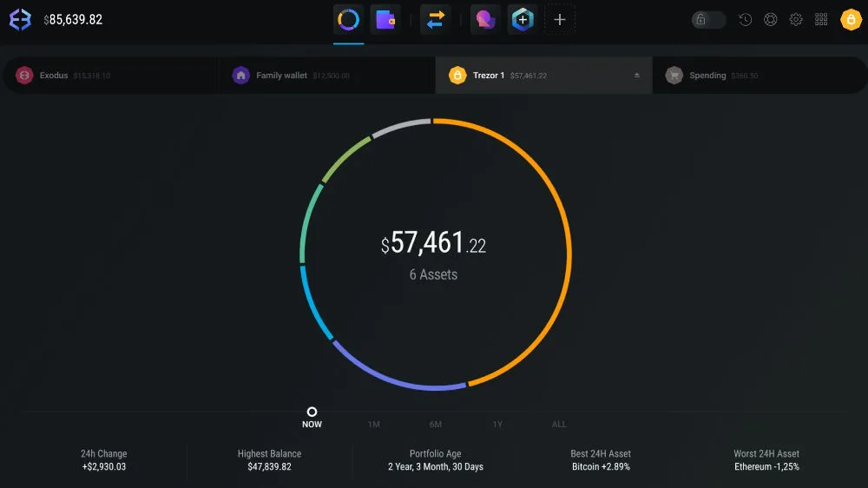Open the Wallet icon in top bar
Screen dimensions: 868x488
385,19
